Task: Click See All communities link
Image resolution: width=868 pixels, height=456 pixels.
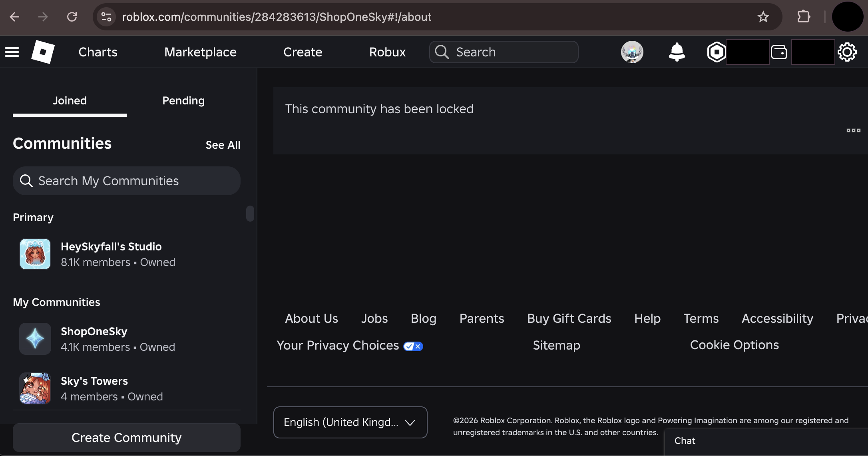Action: (x=223, y=145)
